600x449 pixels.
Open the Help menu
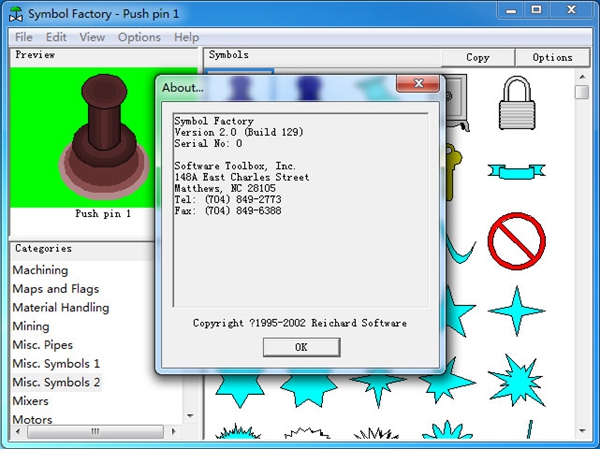pos(186,37)
